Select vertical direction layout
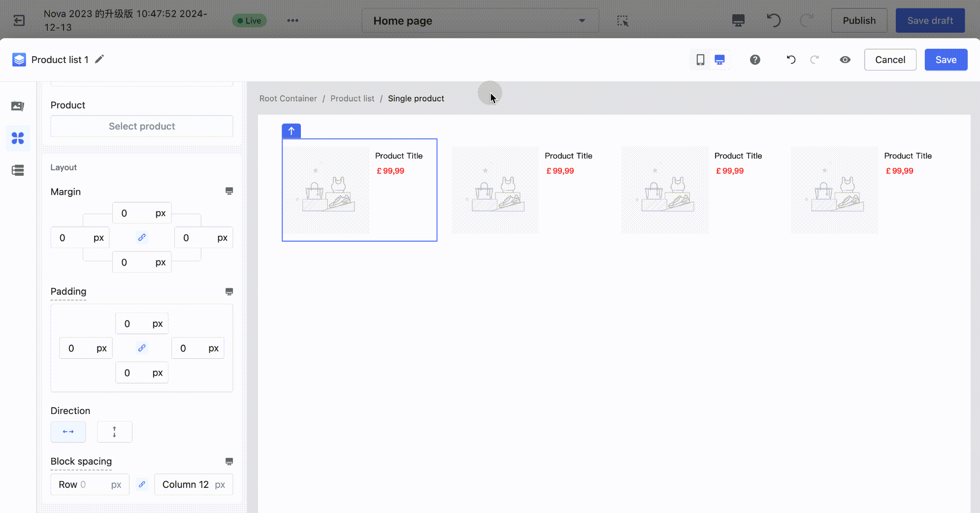 [114, 432]
